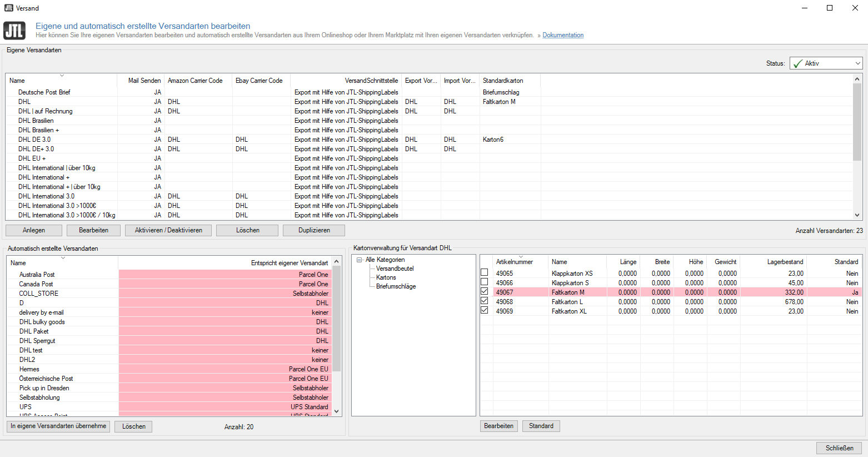868x457 pixels.
Task: Select Versandbeutel in the category tree
Action: point(395,269)
